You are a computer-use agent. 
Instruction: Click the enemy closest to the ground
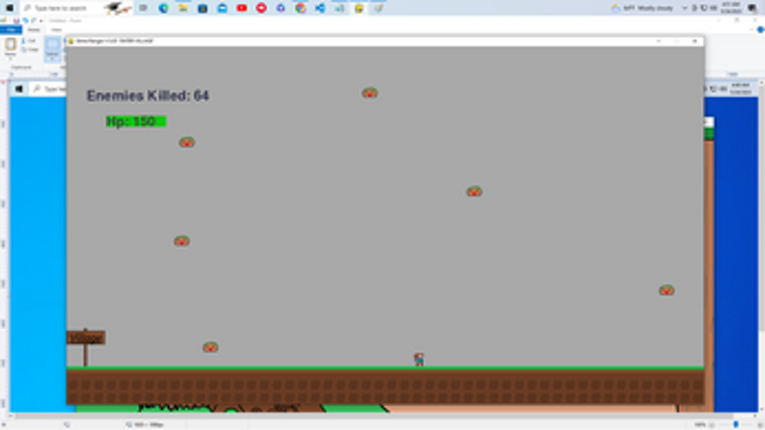click(x=210, y=347)
